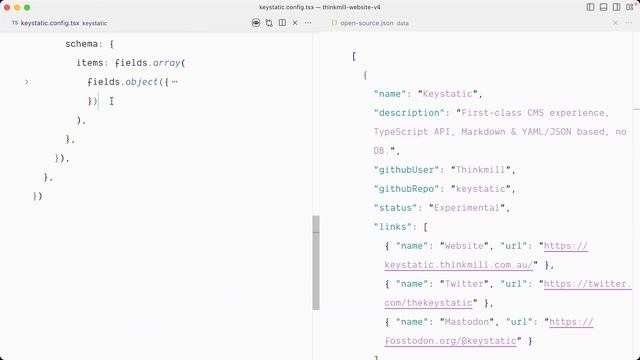Click the "description" key text

[409, 113]
